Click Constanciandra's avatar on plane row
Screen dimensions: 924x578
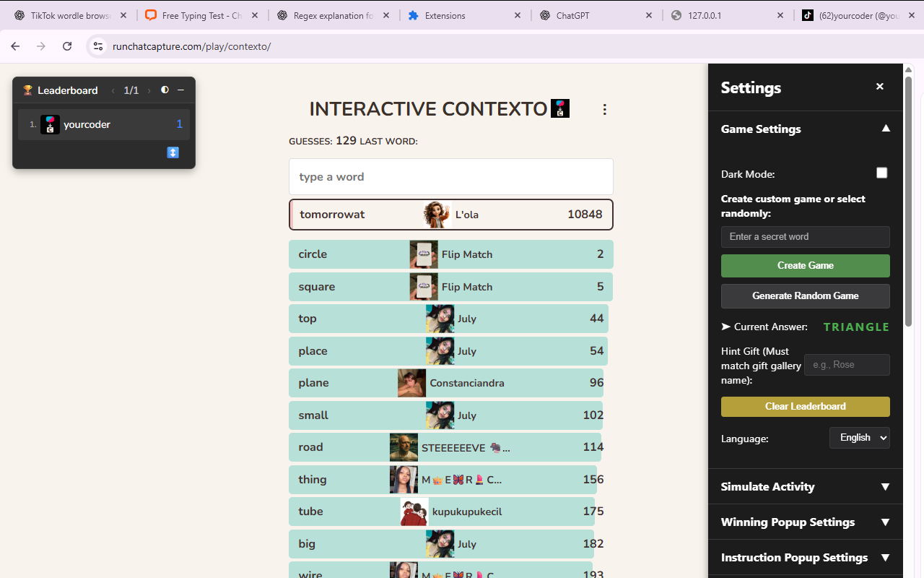pyautogui.click(x=411, y=383)
